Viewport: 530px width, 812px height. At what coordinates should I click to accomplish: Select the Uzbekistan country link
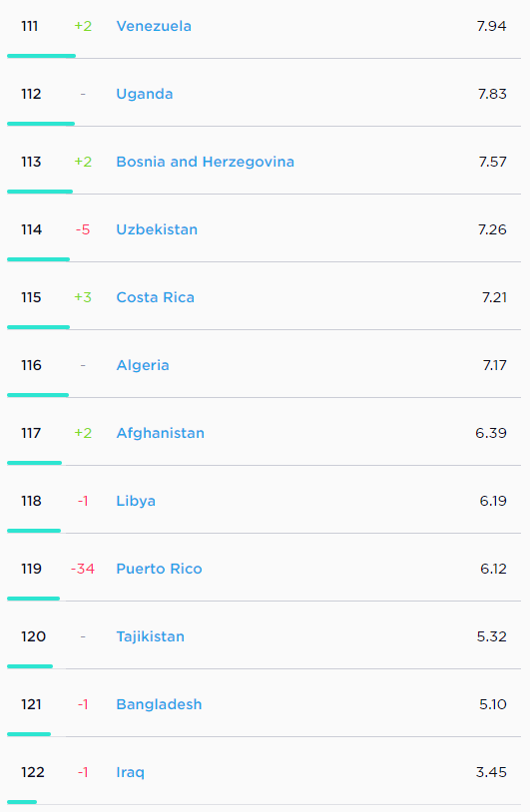point(157,229)
